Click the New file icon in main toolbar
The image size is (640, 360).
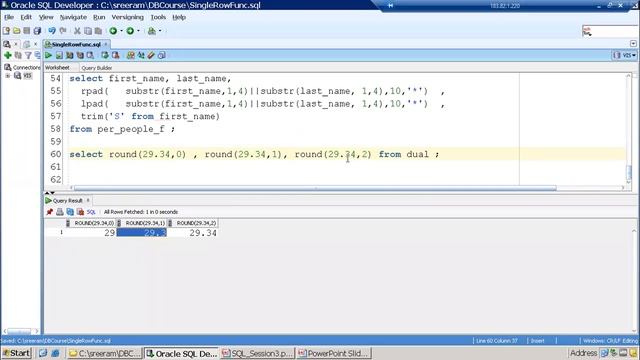pos(6,31)
